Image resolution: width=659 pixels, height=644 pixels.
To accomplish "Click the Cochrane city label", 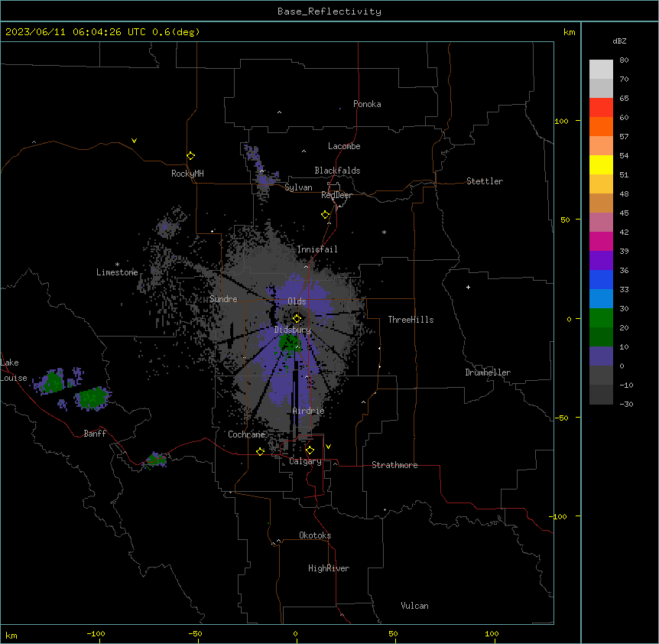I will tap(246, 434).
